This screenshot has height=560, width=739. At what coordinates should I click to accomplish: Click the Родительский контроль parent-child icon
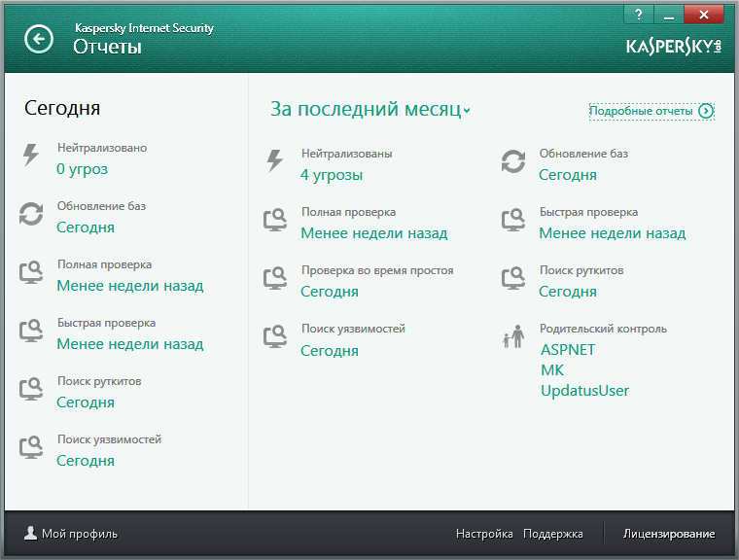point(513,336)
